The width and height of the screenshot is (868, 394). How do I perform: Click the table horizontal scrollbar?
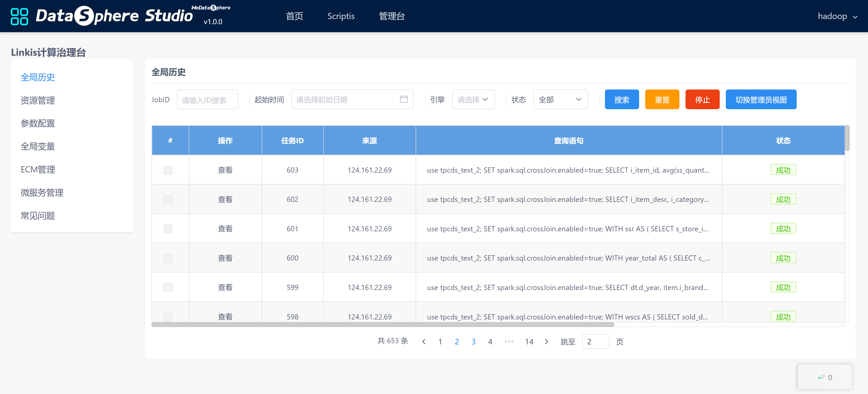[x=382, y=324]
